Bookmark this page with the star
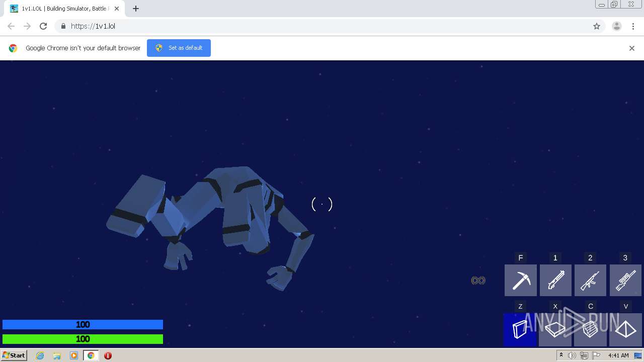The width and height of the screenshot is (644, 362). click(597, 26)
